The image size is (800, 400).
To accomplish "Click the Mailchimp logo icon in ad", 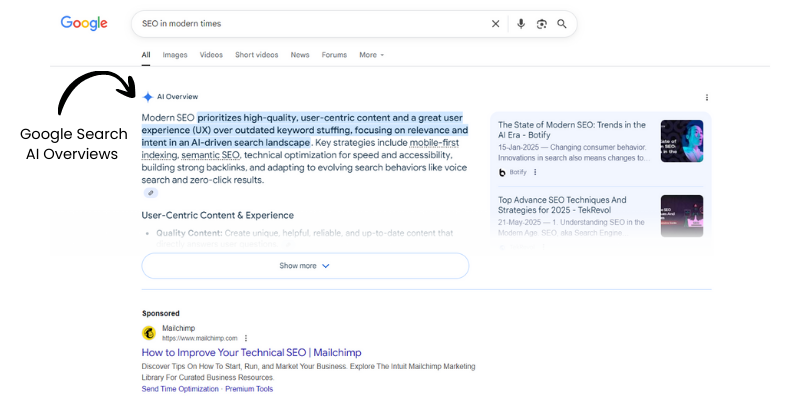I will pyautogui.click(x=149, y=333).
